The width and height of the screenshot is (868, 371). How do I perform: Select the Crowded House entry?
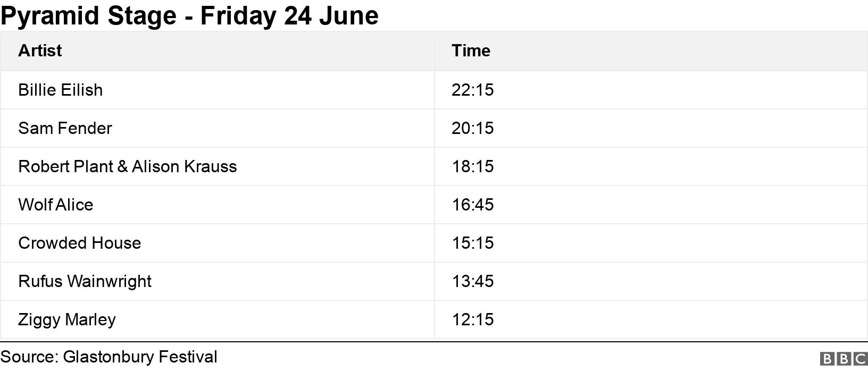tap(80, 243)
